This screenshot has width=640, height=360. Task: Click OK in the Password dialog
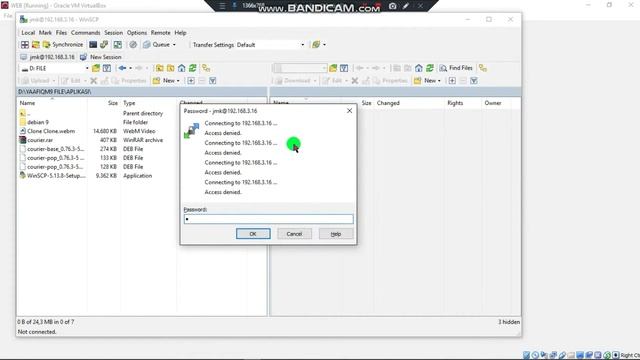(253, 234)
